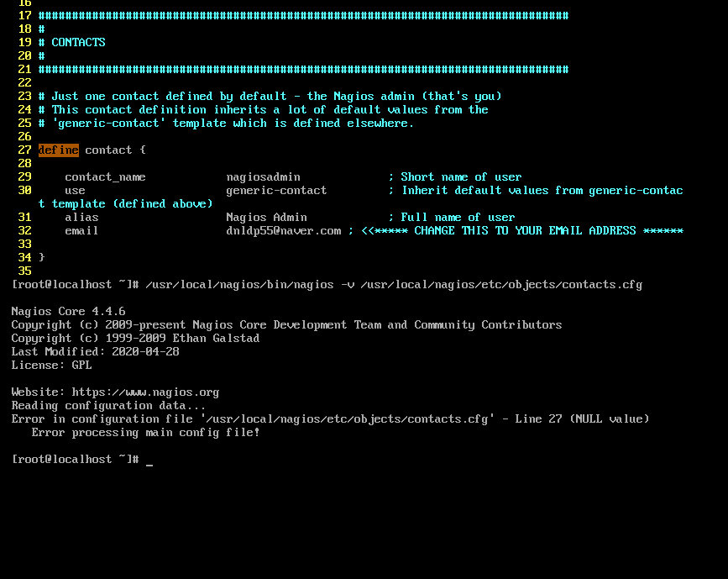Click 'Line 27 (NULL value)' in the error
The width and height of the screenshot is (728, 579).
point(582,419)
